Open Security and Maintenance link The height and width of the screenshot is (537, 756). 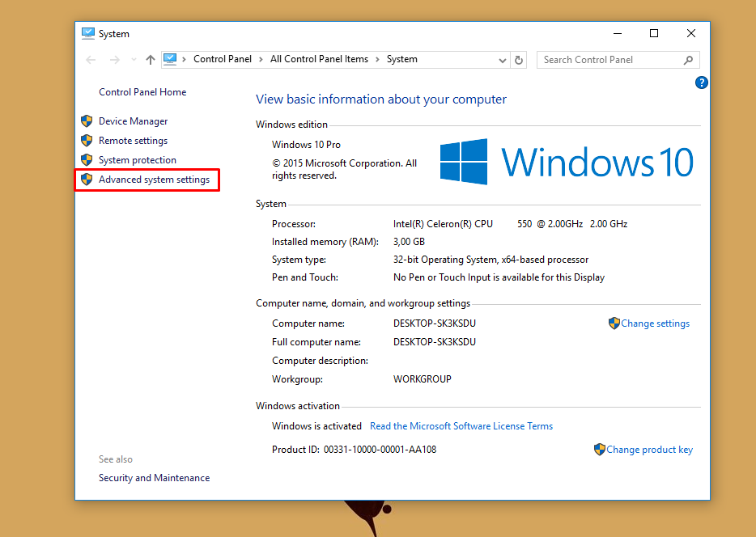pos(155,478)
